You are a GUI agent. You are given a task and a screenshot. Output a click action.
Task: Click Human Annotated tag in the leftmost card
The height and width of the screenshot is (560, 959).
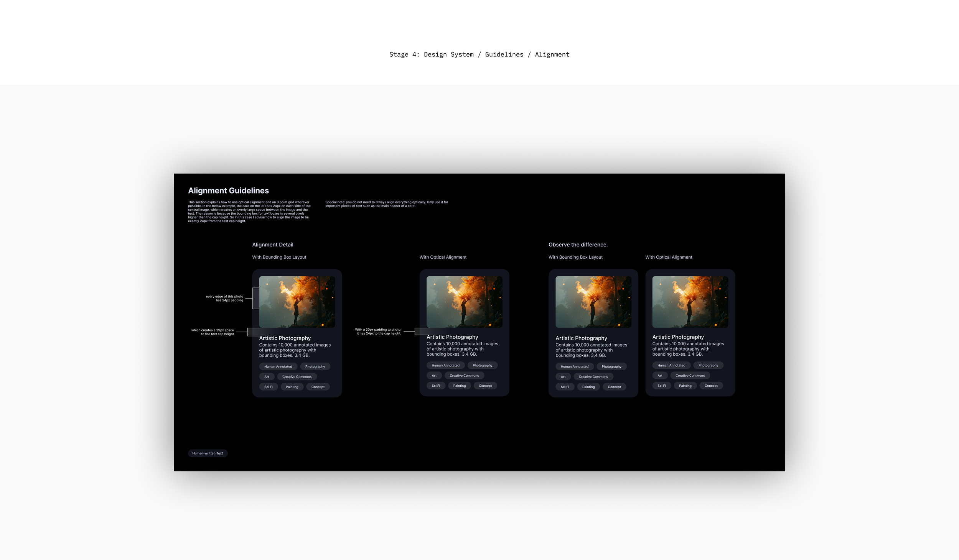coord(278,366)
